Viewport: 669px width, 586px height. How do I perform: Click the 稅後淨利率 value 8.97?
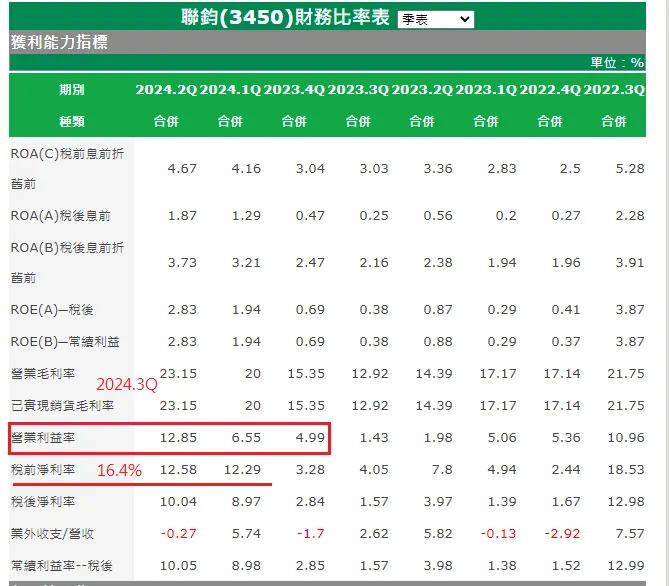click(246, 501)
